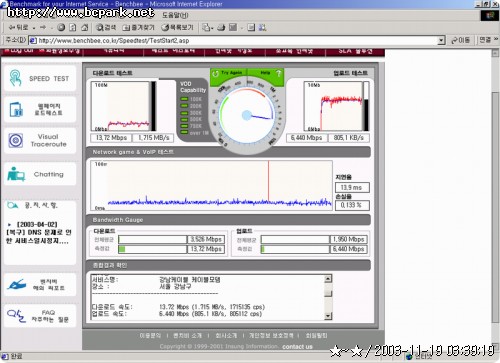Click the page vertical scrollbar up arrow
Screen dimensions: 500x363
click(495, 53)
